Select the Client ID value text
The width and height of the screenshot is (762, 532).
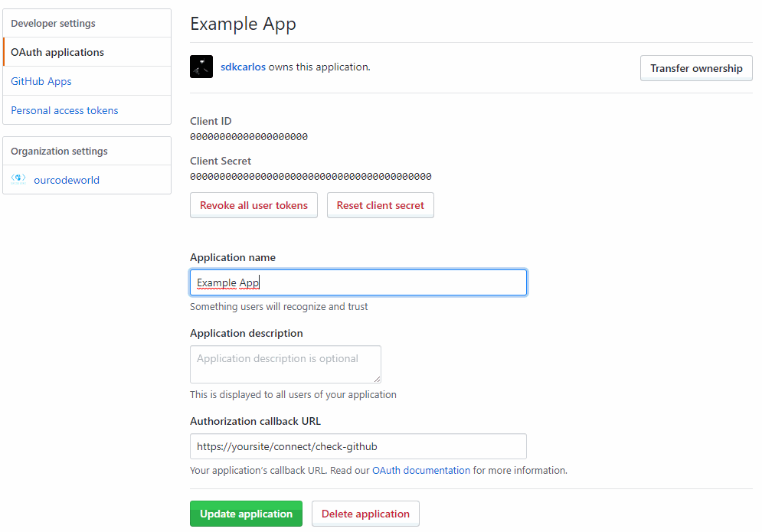(248, 136)
